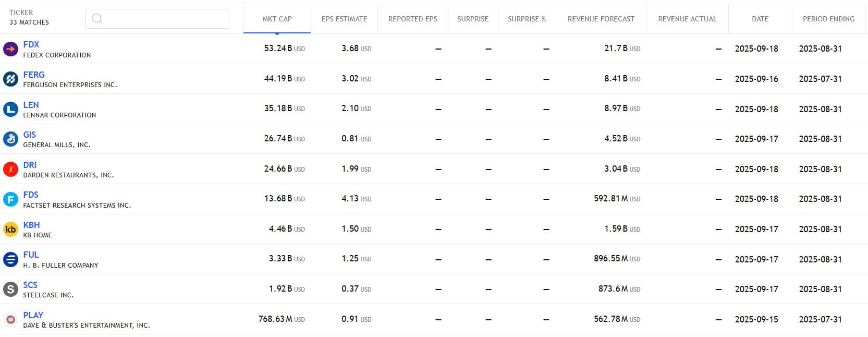Open the FDS ticker link
The width and height of the screenshot is (868, 337).
pos(31,195)
